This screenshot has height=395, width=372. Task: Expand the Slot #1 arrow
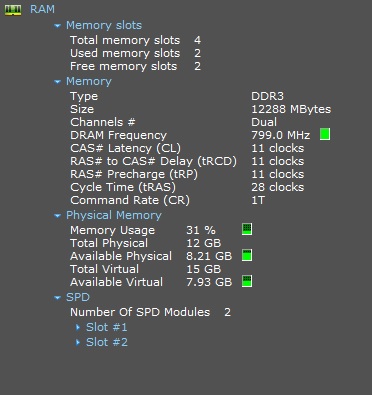click(x=78, y=327)
